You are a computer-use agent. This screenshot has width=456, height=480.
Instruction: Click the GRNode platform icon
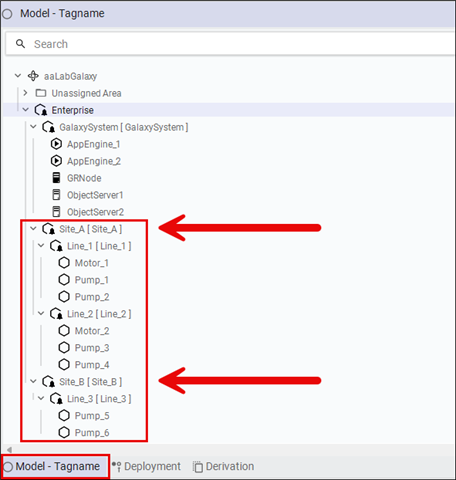click(56, 178)
